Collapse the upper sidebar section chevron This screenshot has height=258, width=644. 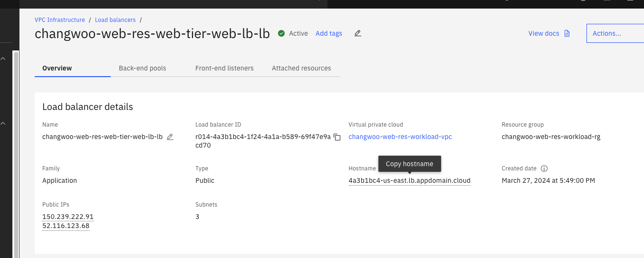click(x=3, y=59)
